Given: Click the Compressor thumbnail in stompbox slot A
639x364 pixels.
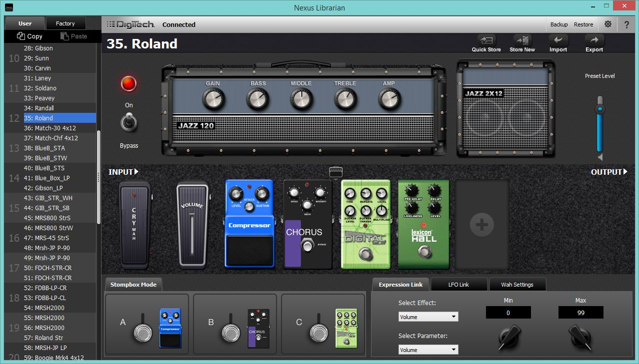Looking at the screenshot, I should click(170, 328).
